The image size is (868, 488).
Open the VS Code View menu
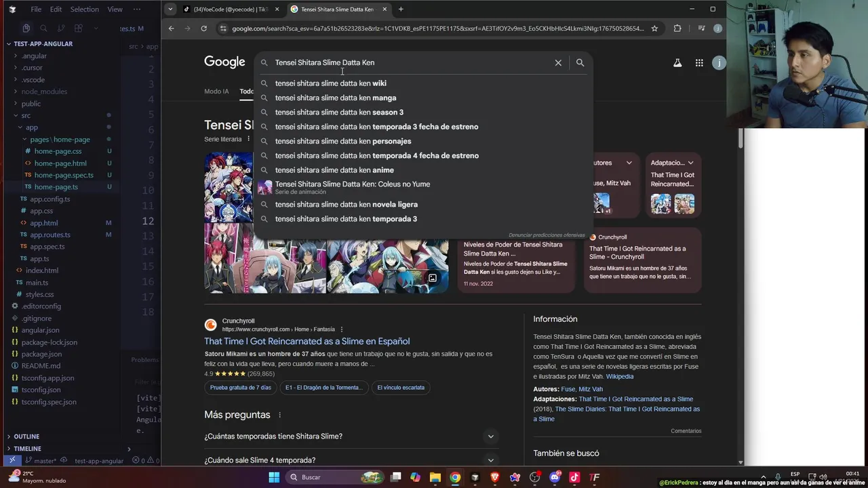tap(115, 9)
